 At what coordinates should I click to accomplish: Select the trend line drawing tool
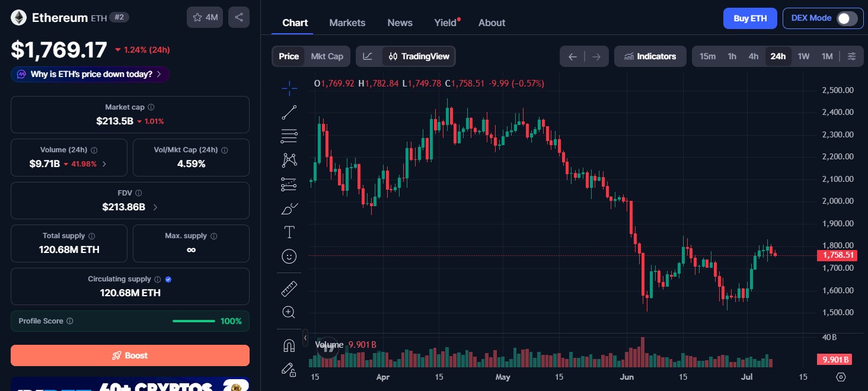[x=289, y=112]
